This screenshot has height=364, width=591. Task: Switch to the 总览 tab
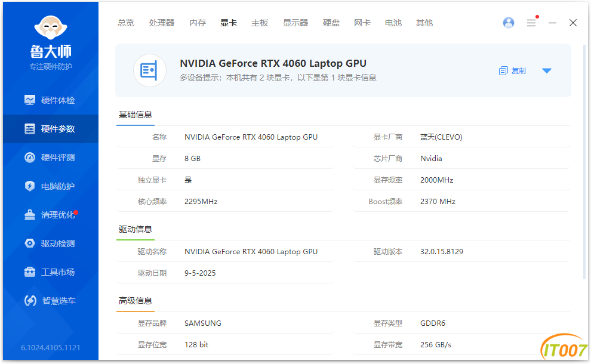[x=126, y=23]
